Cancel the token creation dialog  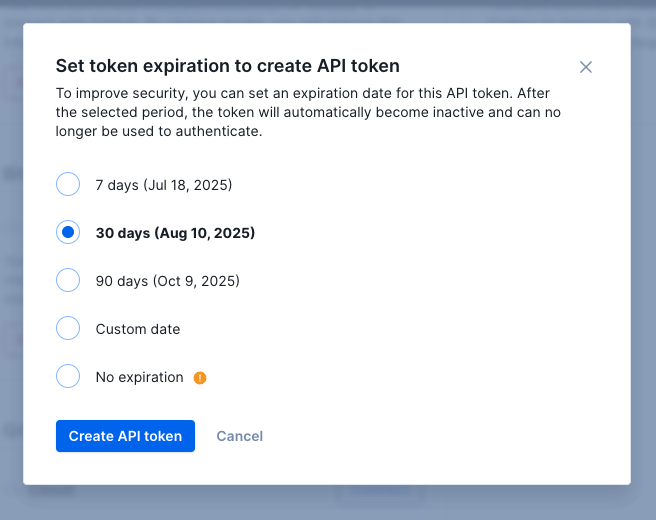[x=240, y=436]
